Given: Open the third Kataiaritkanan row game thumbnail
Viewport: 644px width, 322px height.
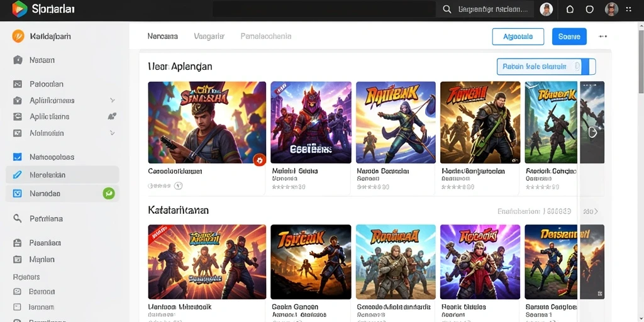Looking at the screenshot, I should pyautogui.click(x=396, y=262).
